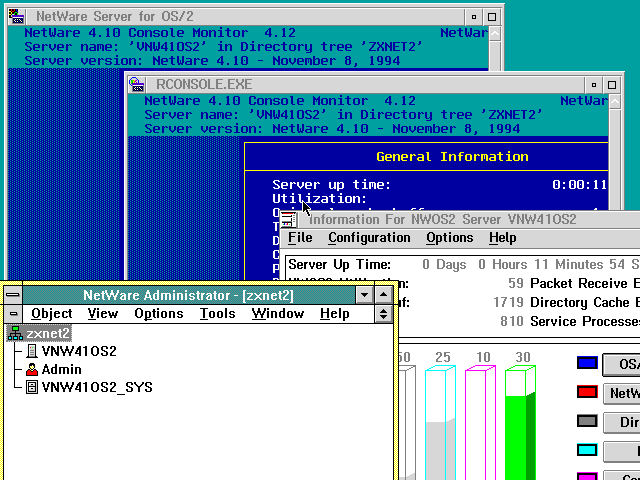Open the Options menu in NetWare Administrator
This screenshot has height=480, width=640.
click(159, 313)
